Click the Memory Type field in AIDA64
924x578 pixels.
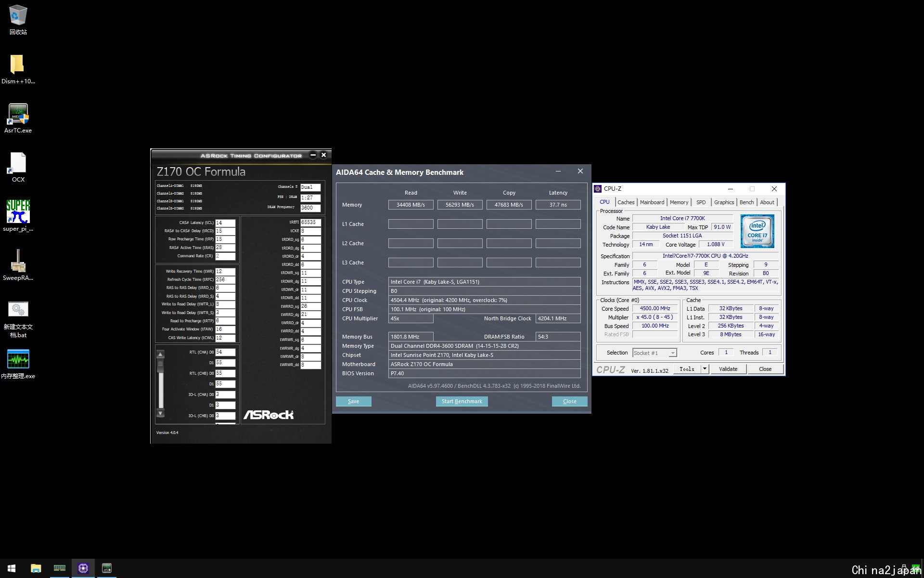tap(484, 346)
